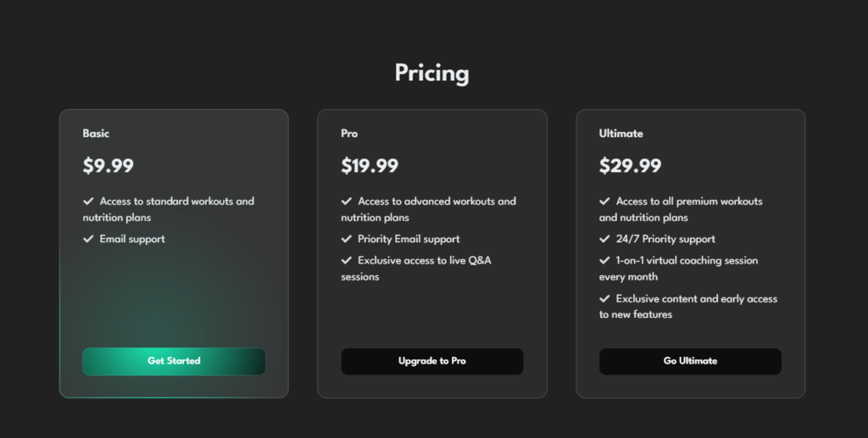
Task: Click the $29.99 price
Action: [630, 165]
